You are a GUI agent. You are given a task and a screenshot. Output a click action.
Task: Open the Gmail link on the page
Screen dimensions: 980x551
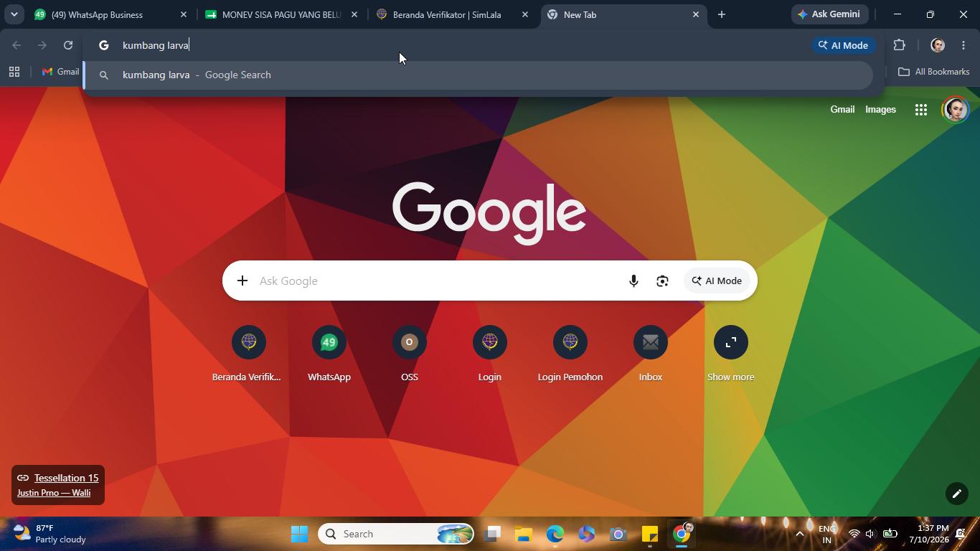click(842, 110)
